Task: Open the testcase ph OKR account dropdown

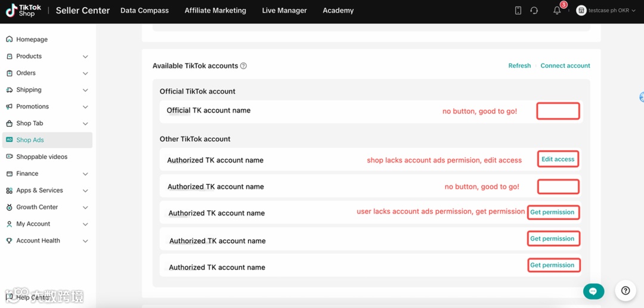Action: coord(606,11)
